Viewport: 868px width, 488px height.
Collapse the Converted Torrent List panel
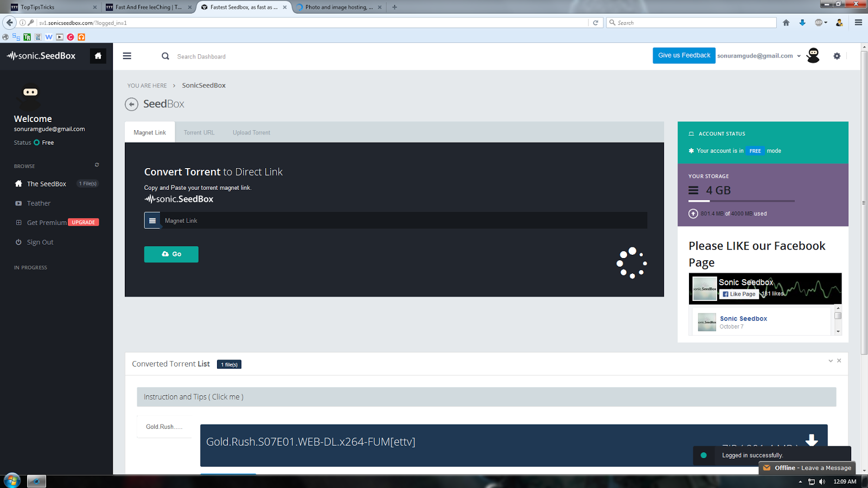click(x=831, y=361)
